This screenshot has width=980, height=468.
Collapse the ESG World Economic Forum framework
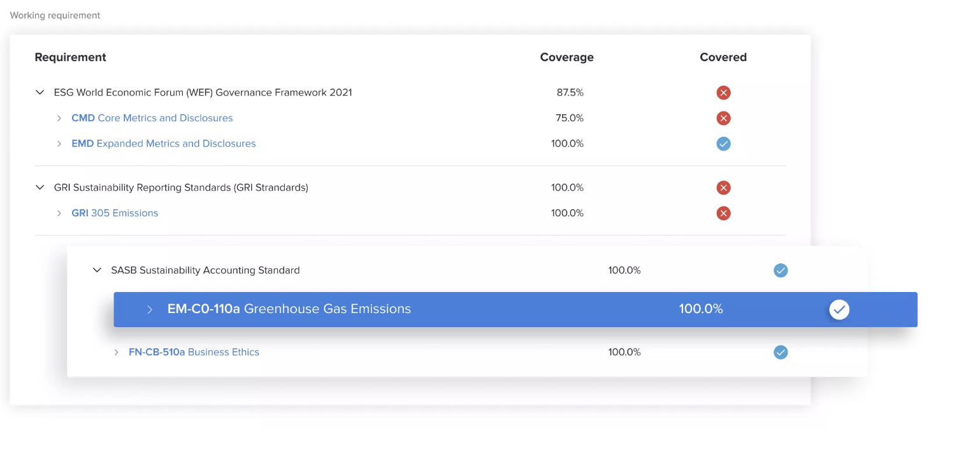click(40, 92)
